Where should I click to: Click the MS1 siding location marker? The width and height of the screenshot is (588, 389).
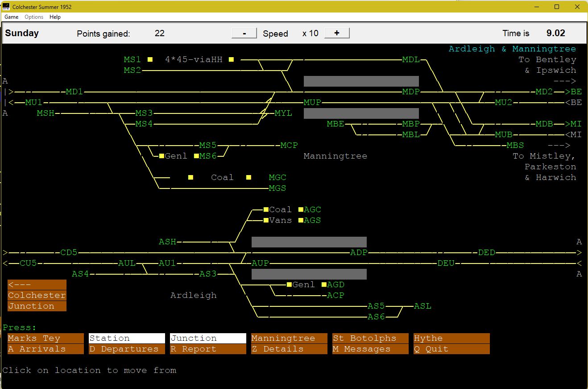[x=132, y=59]
